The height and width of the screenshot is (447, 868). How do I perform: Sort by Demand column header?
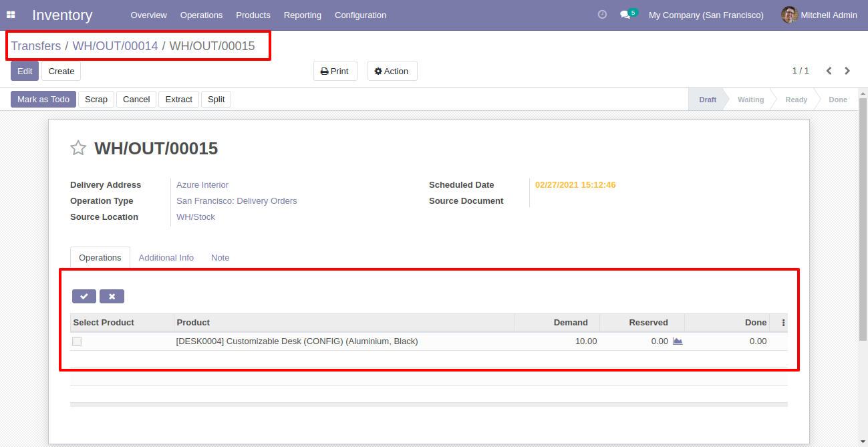(557, 323)
